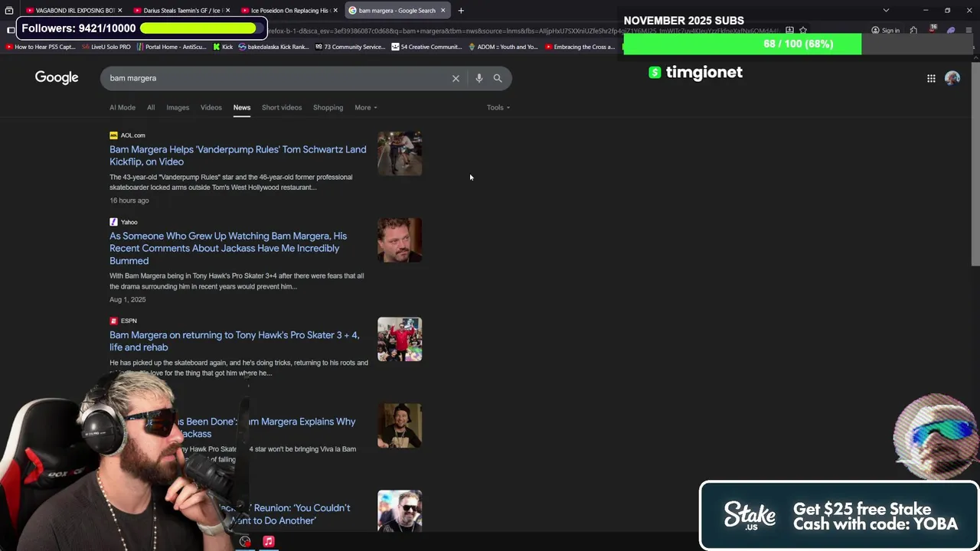This screenshot has width=980, height=551.
Task: Open the Tom Schwartz Land Kickflip article
Action: [238, 155]
